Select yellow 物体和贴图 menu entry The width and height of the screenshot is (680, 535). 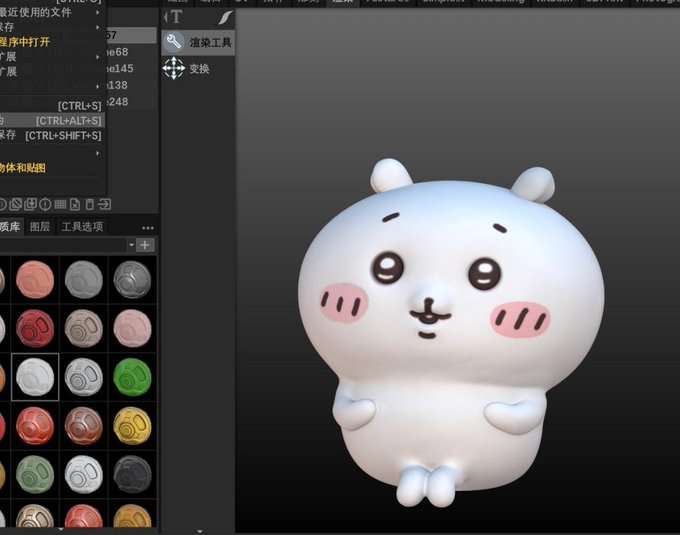click(x=23, y=168)
